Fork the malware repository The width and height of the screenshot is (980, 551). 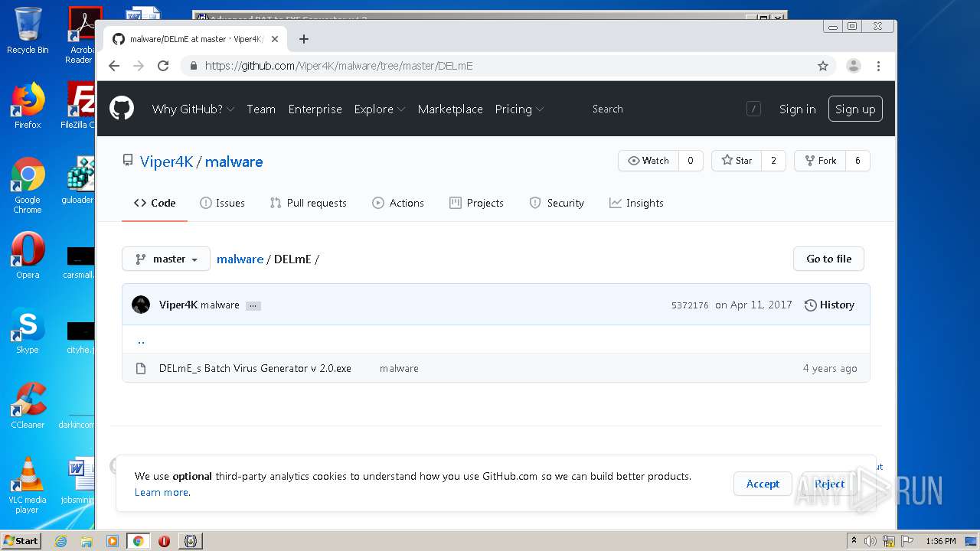[x=820, y=161]
